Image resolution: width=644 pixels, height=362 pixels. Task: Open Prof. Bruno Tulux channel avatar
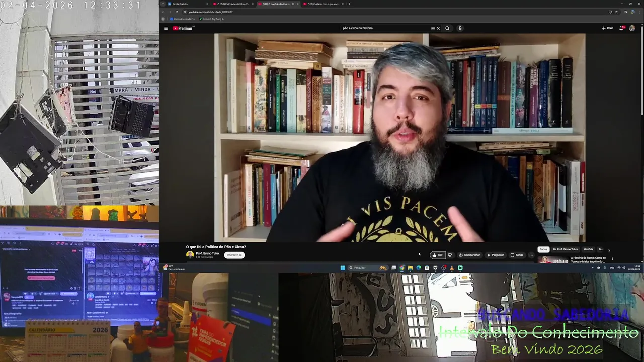click(x=190, y=254)
